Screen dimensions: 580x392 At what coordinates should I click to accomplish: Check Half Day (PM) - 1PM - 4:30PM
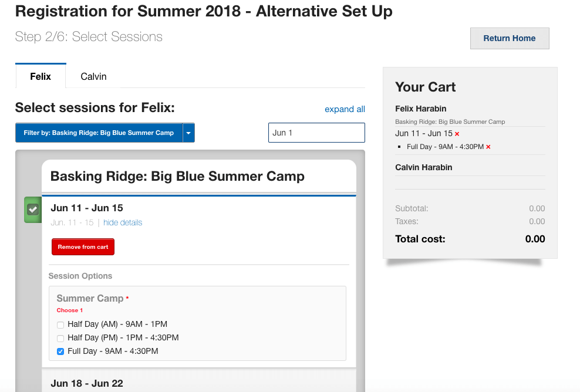[60, 338]
